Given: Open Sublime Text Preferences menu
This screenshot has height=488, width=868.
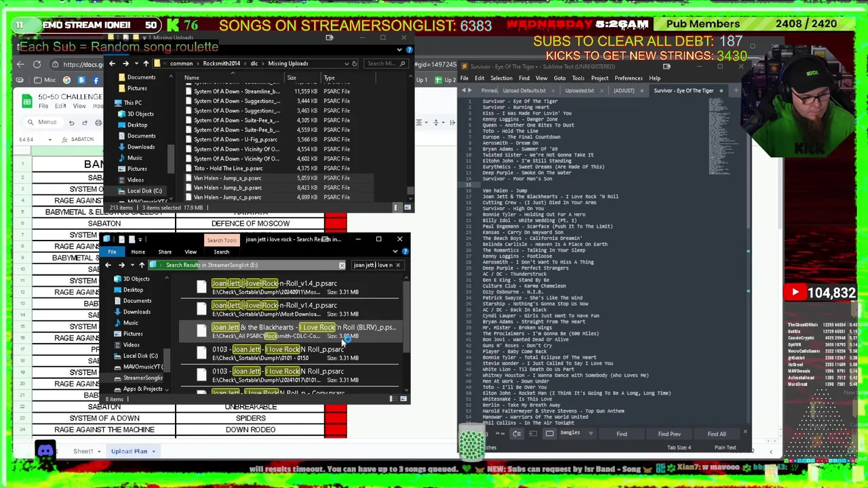Looking at the screenshot, I should click(x=628, y=79).
